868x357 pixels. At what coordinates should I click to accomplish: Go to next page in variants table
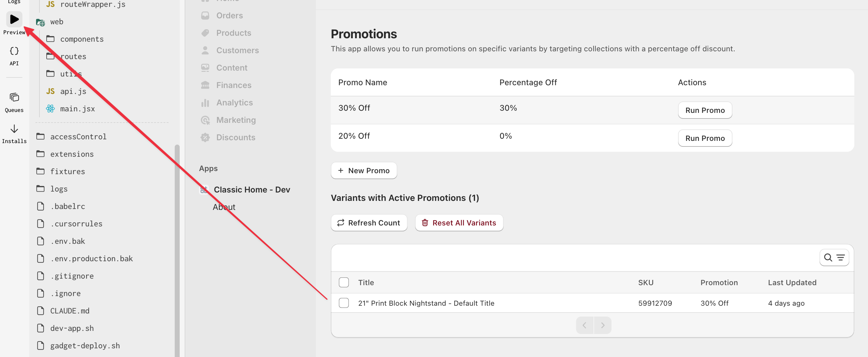[x=602, y=325]
